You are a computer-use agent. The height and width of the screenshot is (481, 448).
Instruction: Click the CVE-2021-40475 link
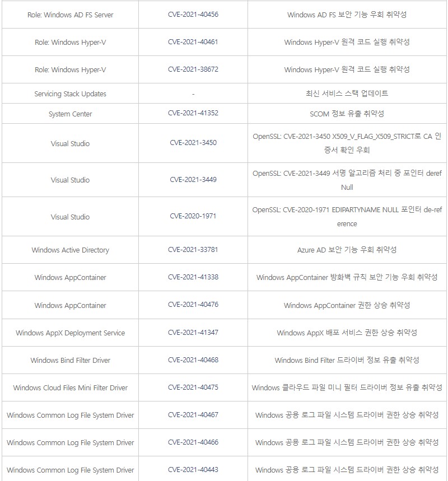pos(193,387)
